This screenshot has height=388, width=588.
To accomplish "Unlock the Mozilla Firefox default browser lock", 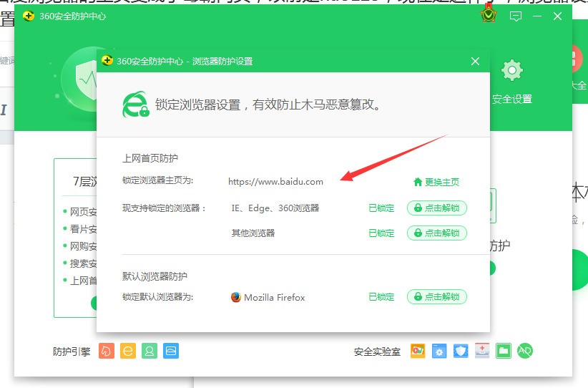I will (x=437, y=297).
